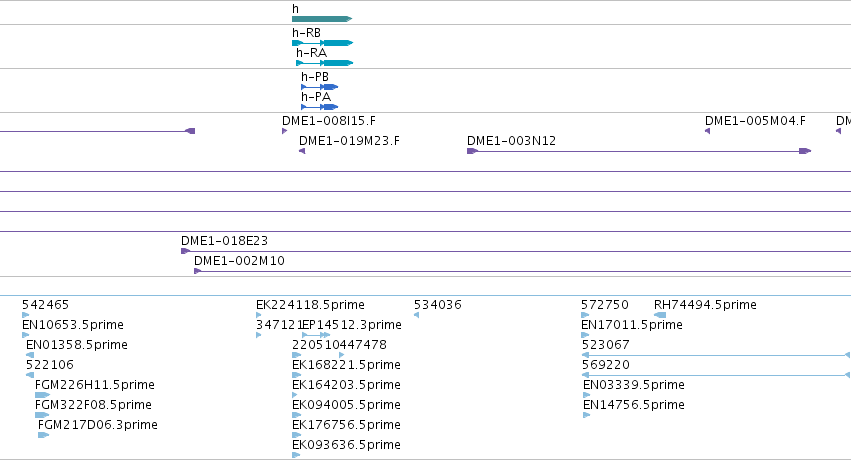This screenshot has height=460, width=851.
Task: Select the EN17011.5prime label
Action: 632,324
